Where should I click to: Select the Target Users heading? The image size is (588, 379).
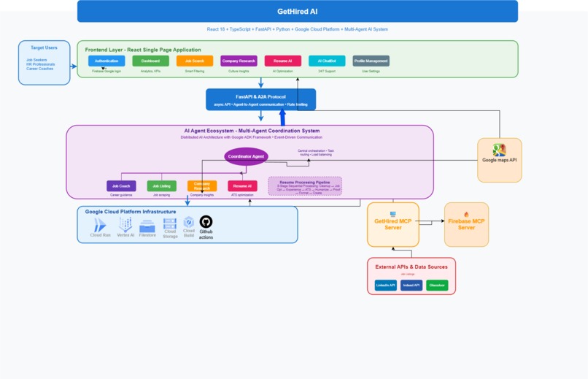44,47
